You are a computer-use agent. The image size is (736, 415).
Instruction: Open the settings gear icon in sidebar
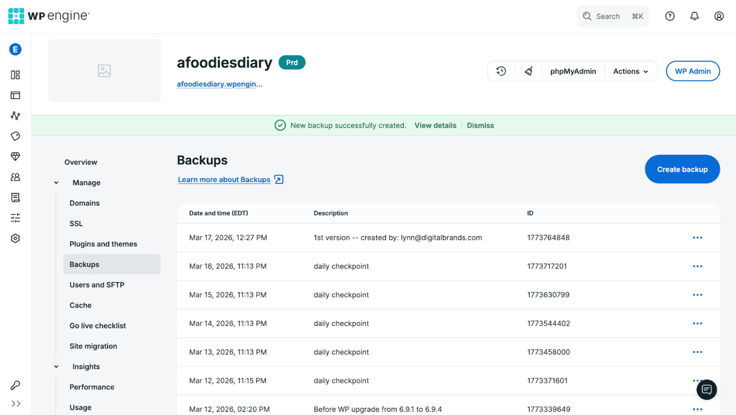tap(15, 238)
